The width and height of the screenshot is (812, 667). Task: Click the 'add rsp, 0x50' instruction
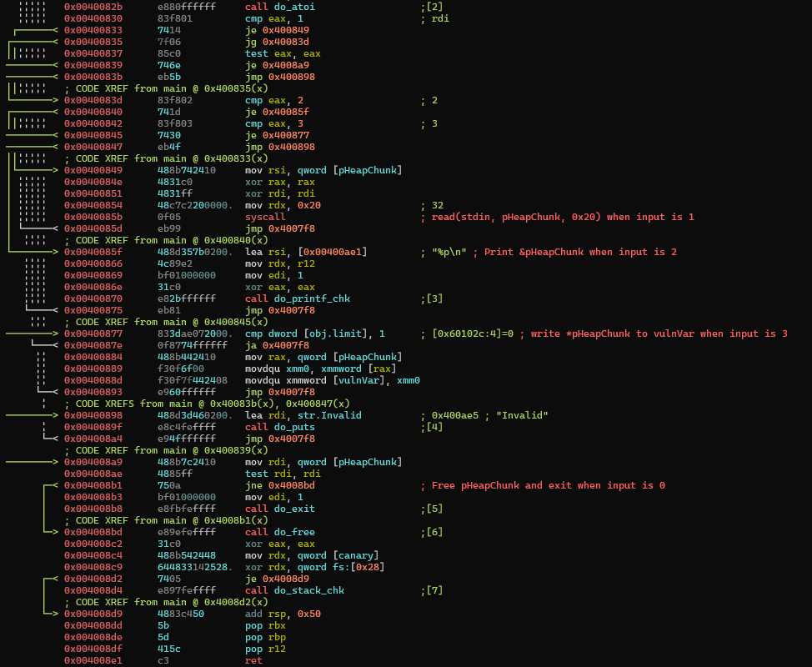[283, 614]
